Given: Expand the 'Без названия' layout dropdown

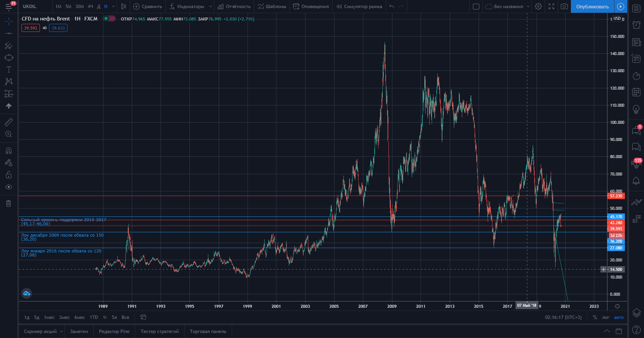Looking at the screenshot, I should (528, 6).
